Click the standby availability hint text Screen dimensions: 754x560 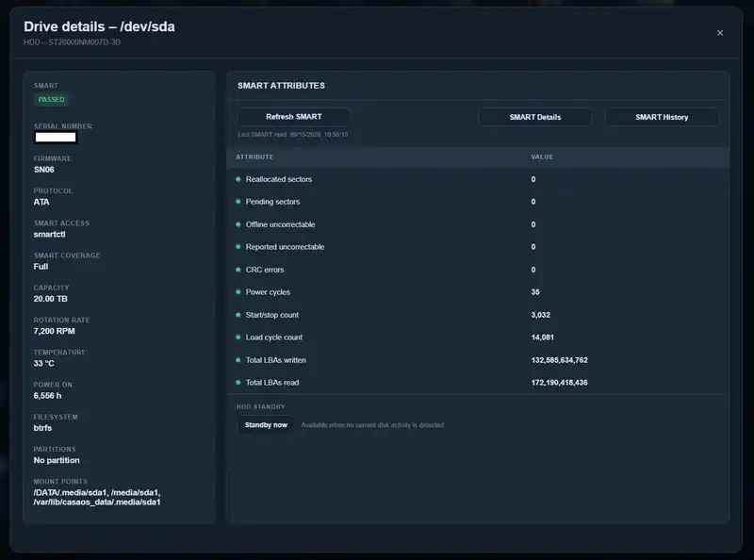coord(372,425)
